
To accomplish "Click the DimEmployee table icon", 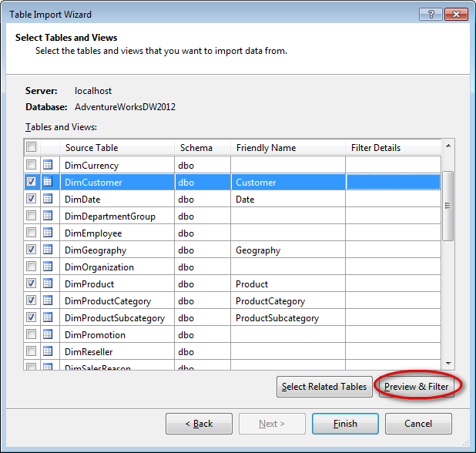I will tap(48, 233).
